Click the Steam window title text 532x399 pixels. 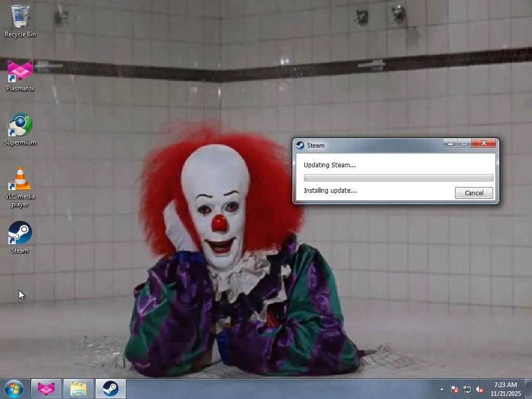[x=315, y=145]
